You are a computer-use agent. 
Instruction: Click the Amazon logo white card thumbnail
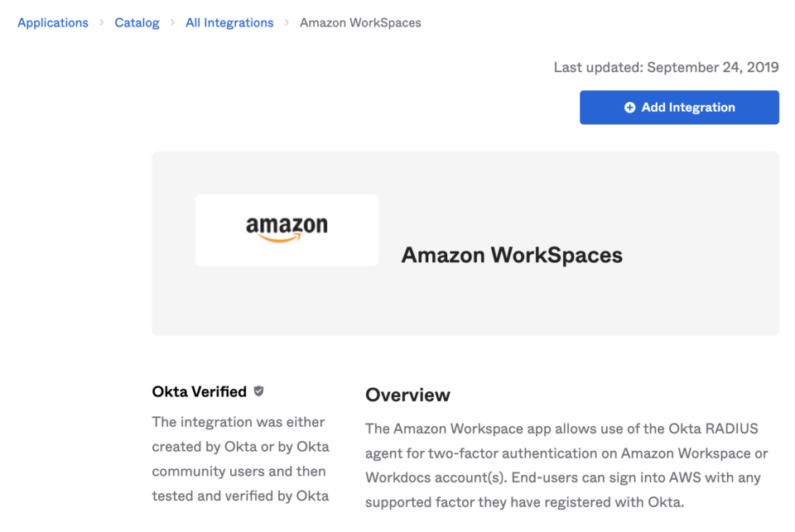point(286,229)
